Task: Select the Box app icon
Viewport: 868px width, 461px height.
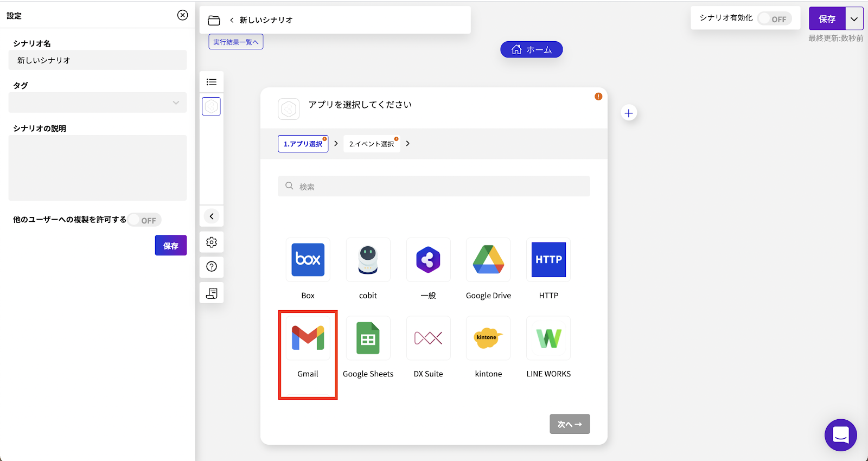Action: (308, 260)
